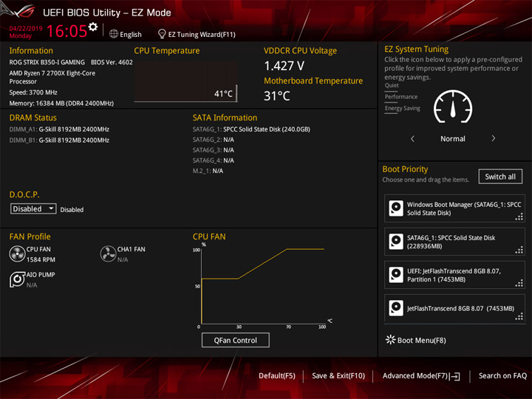Click the globe language icon
Viewport: 532px width, 399px height.
point(114,34)
